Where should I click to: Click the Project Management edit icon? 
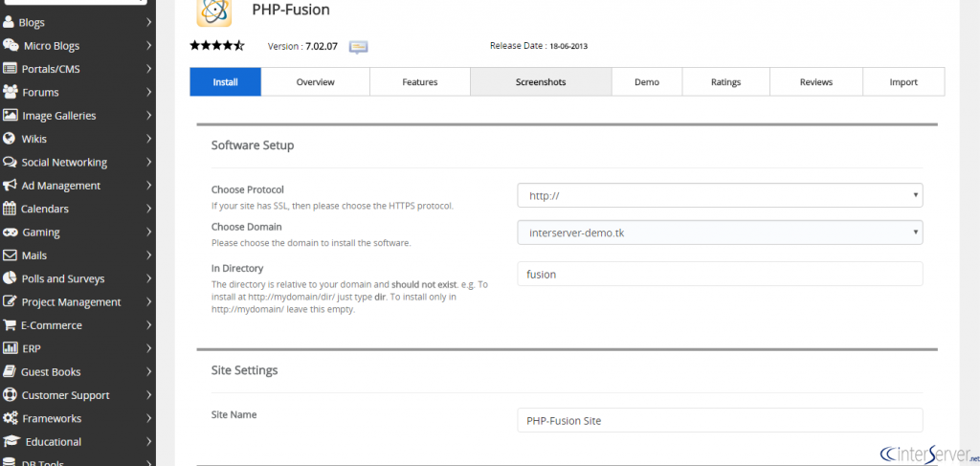[10, 301]
